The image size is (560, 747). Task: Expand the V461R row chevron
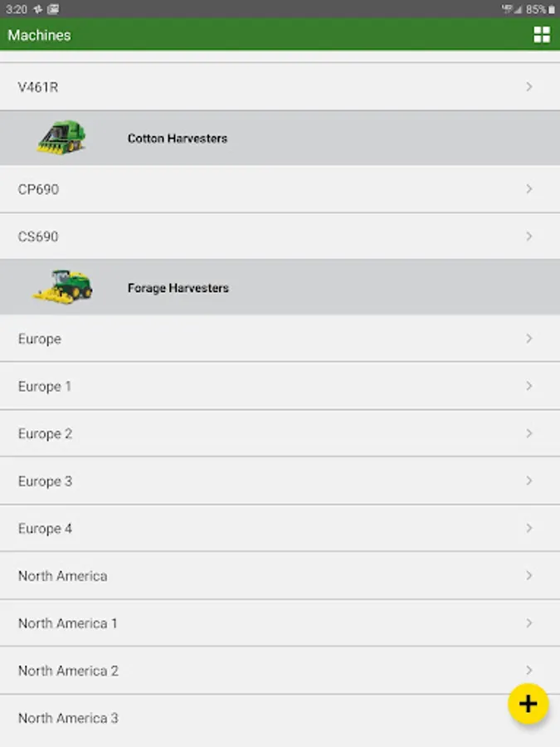point(529,86)
